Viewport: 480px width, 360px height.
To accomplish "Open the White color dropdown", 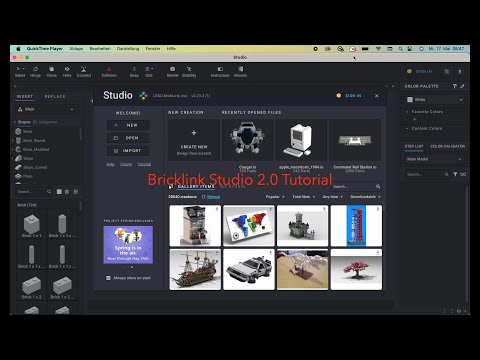I will [x=434, y=99].
